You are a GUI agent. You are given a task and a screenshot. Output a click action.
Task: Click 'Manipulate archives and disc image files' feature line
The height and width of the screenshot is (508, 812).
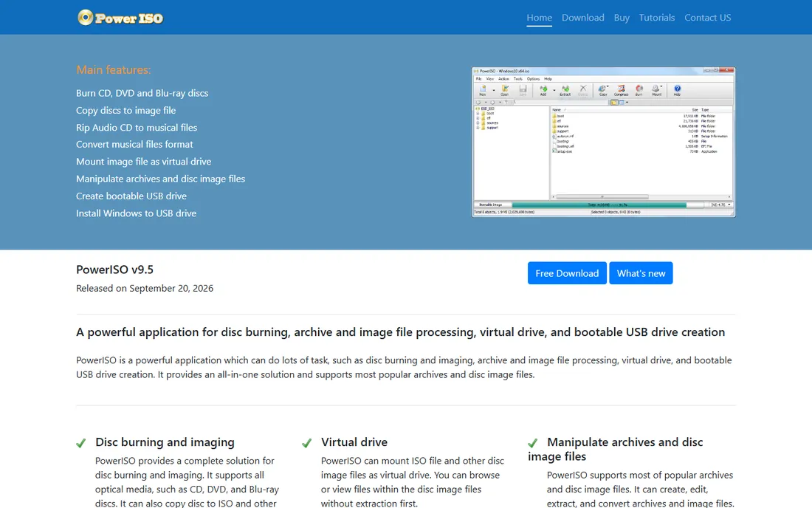(160, 179)
